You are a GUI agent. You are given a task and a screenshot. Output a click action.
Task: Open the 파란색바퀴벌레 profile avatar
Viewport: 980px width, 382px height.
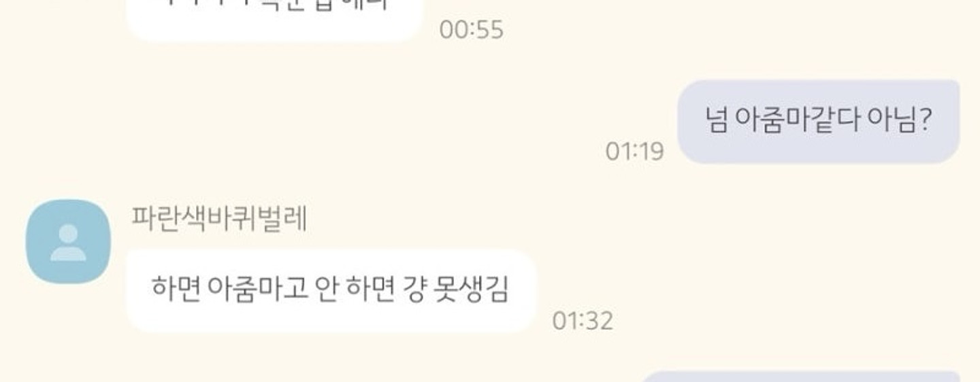click(68, 241)
